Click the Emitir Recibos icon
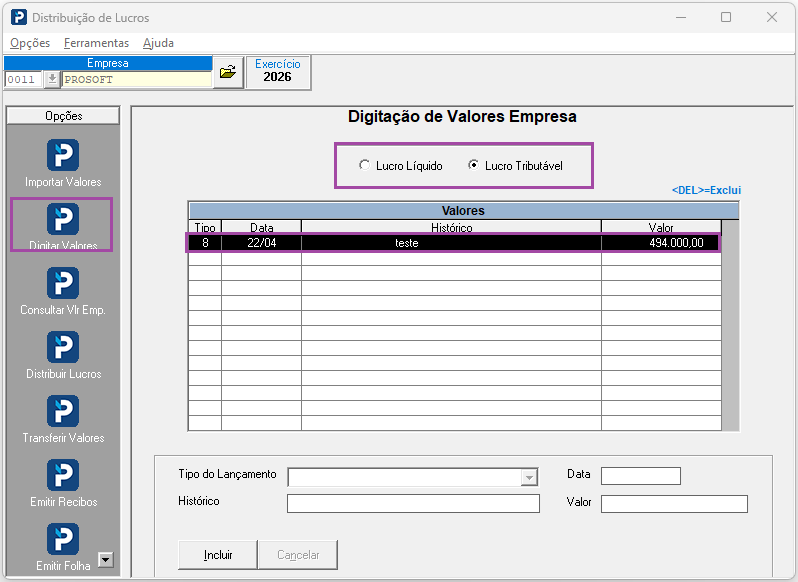This screenshot has width=798, height=582. [x=63, y=476]
